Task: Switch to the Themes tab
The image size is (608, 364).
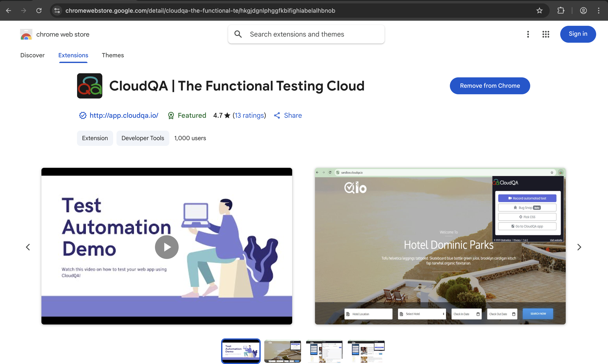Action: click(113, 55)
